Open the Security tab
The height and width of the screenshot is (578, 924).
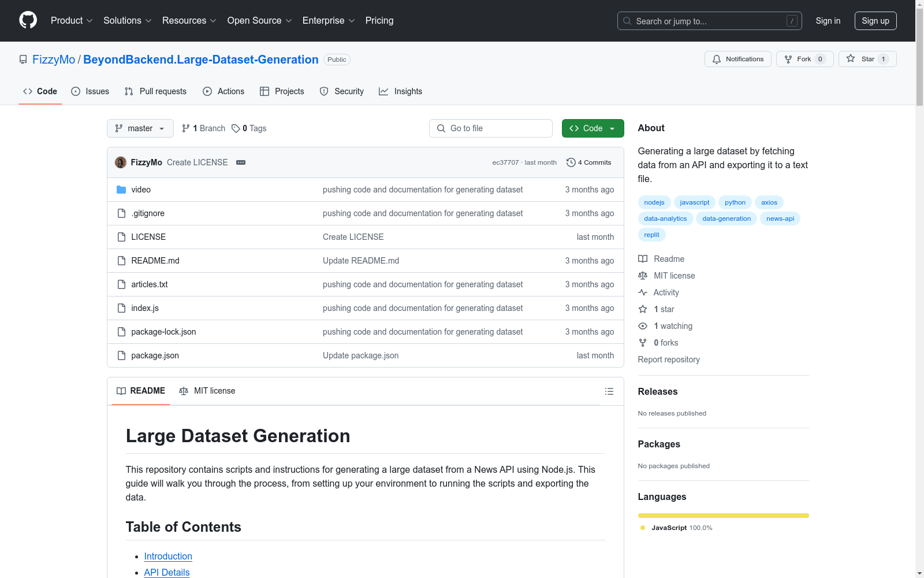click(342, 91)
